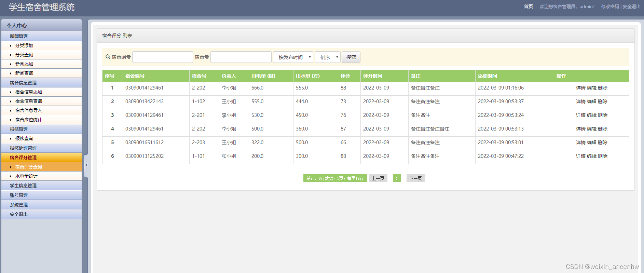Screen dimensions: 644x273
Task: Open 报修查询 menu item
Action: coord(41,138)
